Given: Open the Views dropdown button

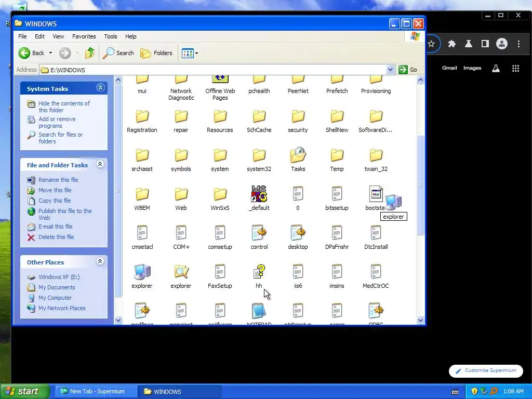Looking at the screenshot, I should tap(190, 53).
